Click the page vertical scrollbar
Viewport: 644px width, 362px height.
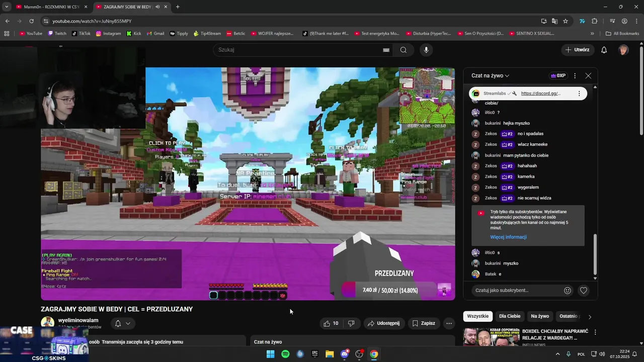[641, 90]
